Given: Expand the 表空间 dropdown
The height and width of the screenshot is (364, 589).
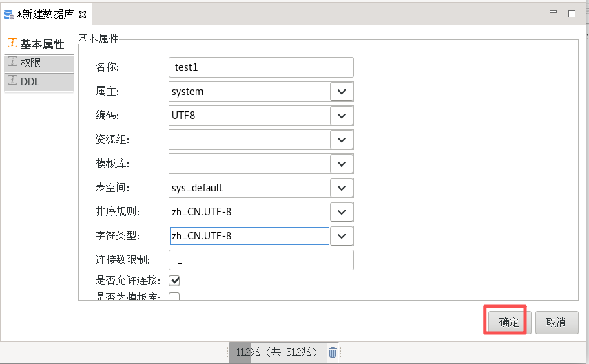Looking at the screenshot, I should 342,188.
